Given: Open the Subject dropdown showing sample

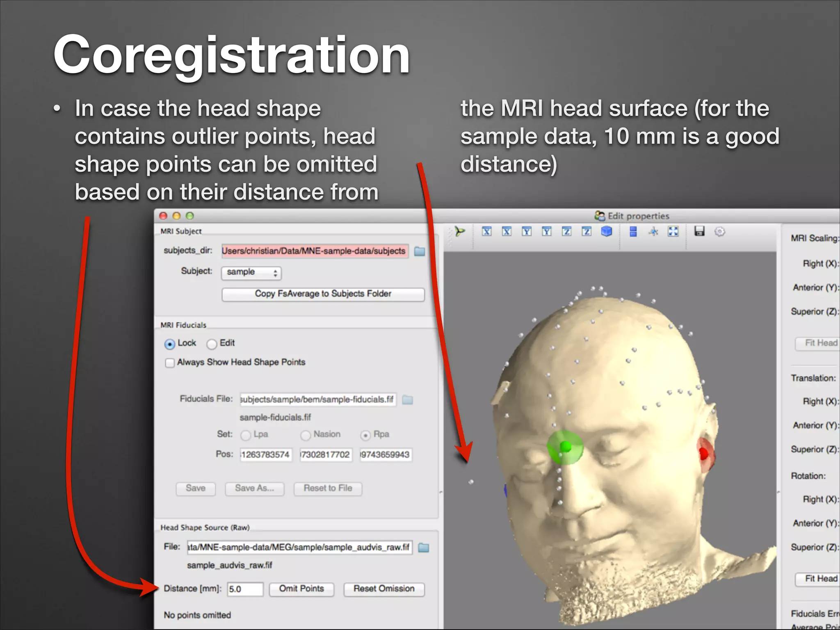Looking at the screenshot, I should 251,273.
